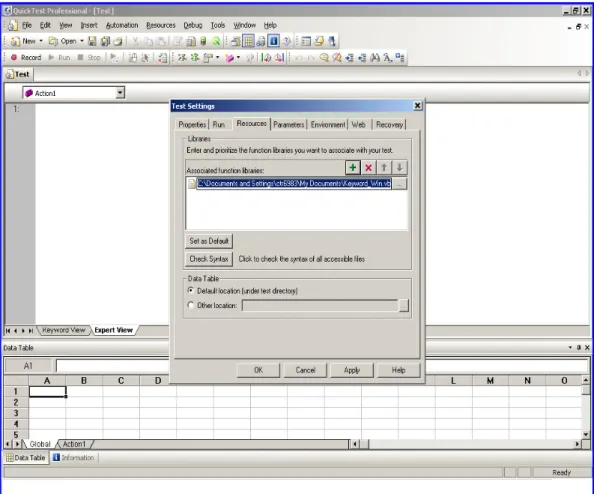This screenshot has width=594, height=494.
Task: Open the Automation menu
Action: coord(122,25)
